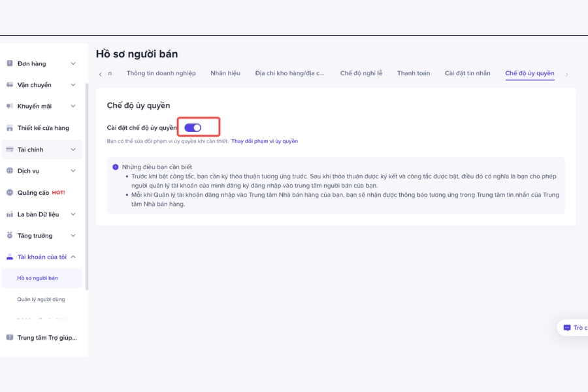588x392 pixels.
Task: Click the Trung tâm Trợ giúp help icon
Action: coord(10,337)
